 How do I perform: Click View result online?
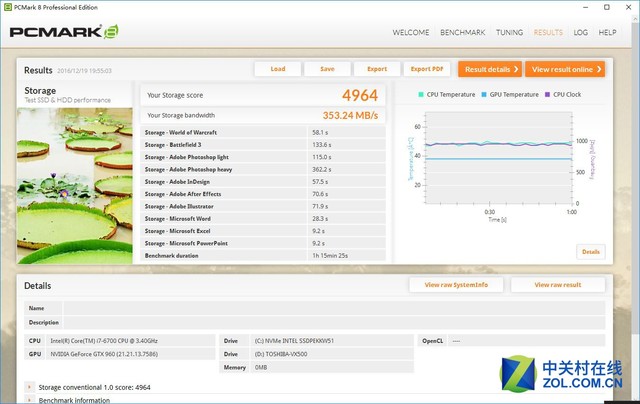tap(565, 69)
